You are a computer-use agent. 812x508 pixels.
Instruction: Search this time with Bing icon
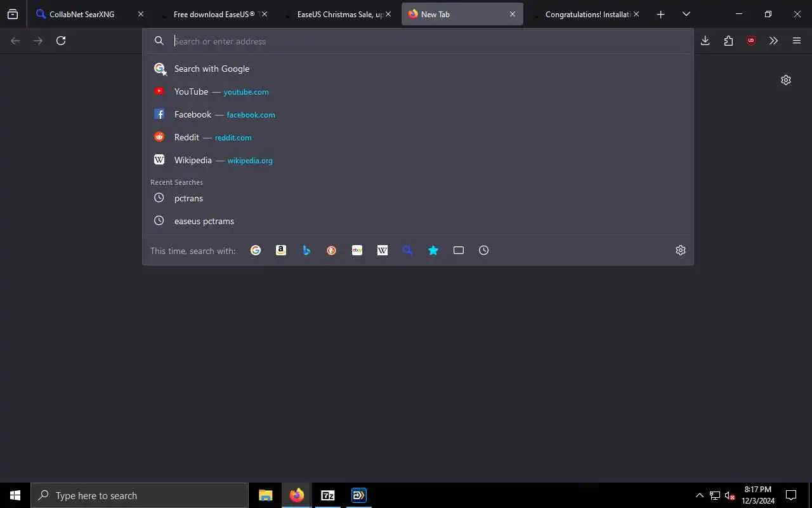tap(306, 250)
